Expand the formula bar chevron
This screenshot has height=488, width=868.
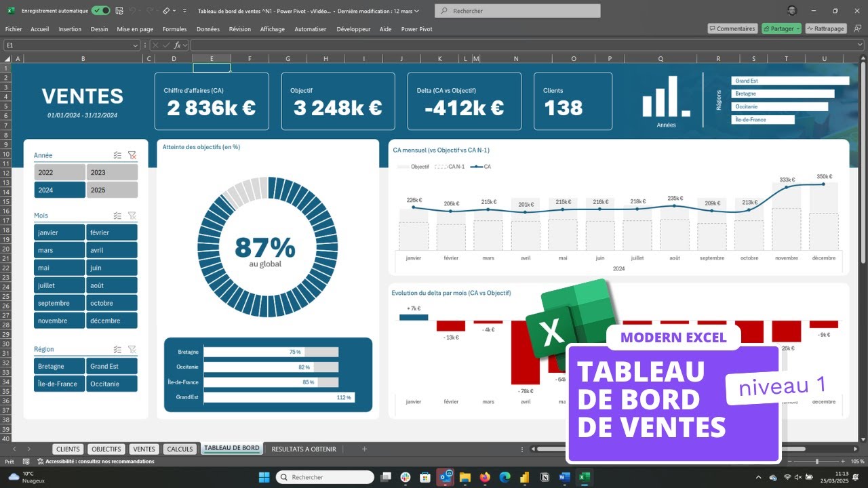[x=861, y=45]
